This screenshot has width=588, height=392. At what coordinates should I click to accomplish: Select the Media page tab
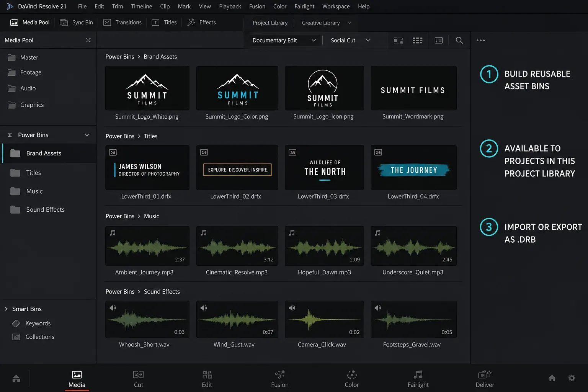(77, 379)
